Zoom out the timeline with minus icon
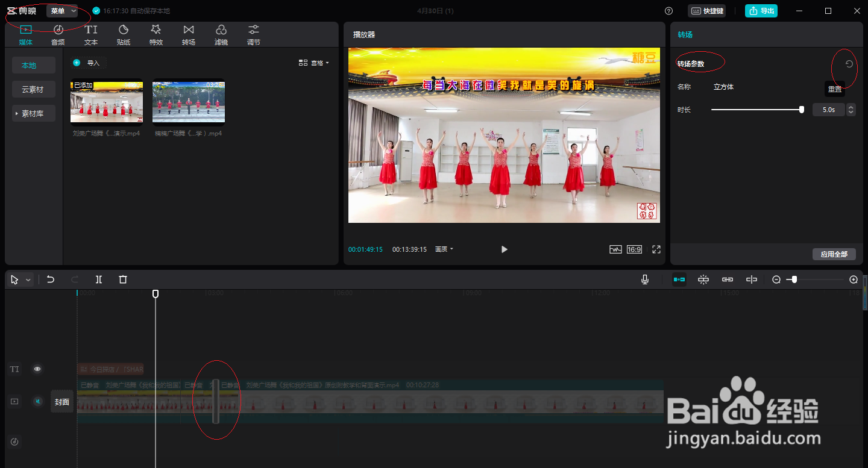868x468 pixels. pos(776,279)
